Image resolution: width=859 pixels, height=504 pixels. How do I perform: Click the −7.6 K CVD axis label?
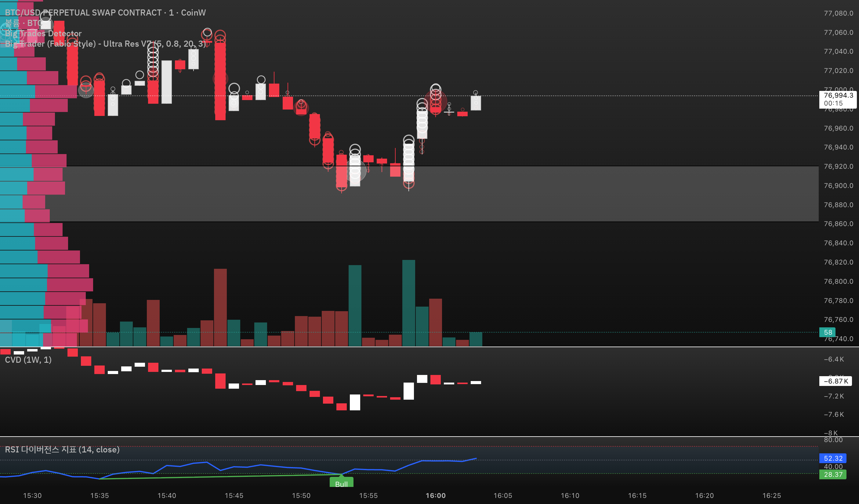(834, 414)
